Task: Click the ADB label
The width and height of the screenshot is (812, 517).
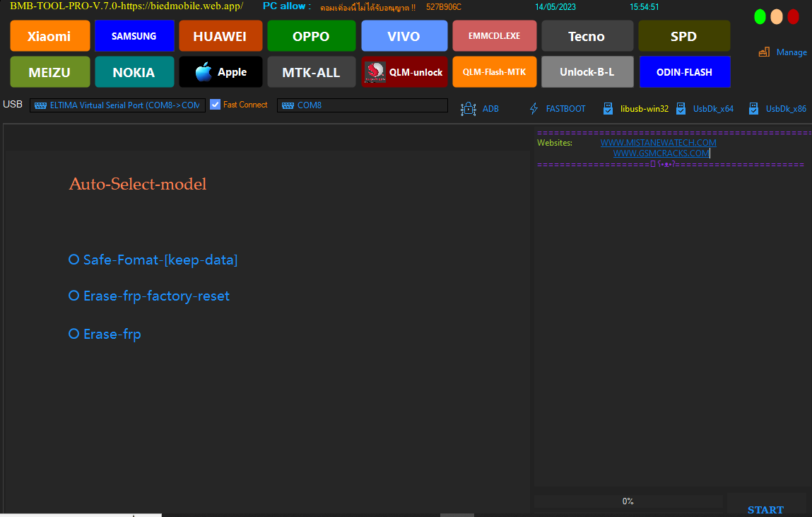Action: (490, 109)
